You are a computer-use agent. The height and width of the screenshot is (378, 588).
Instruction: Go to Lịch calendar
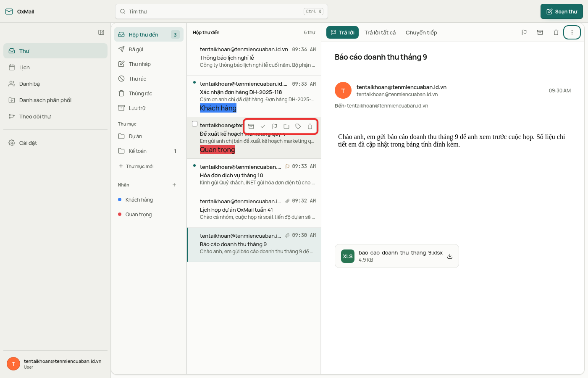(55, 67)
